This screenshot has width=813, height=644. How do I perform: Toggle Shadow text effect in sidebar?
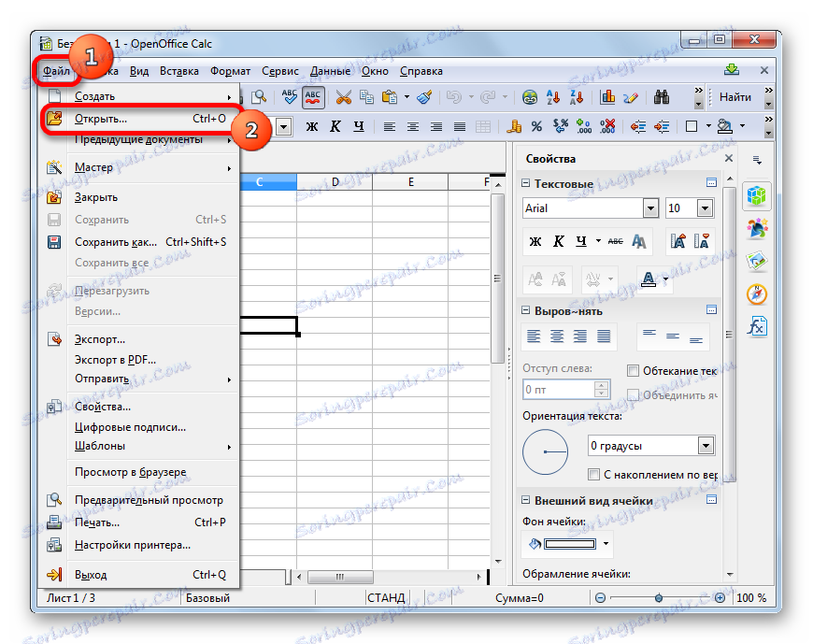pos(639,241)
